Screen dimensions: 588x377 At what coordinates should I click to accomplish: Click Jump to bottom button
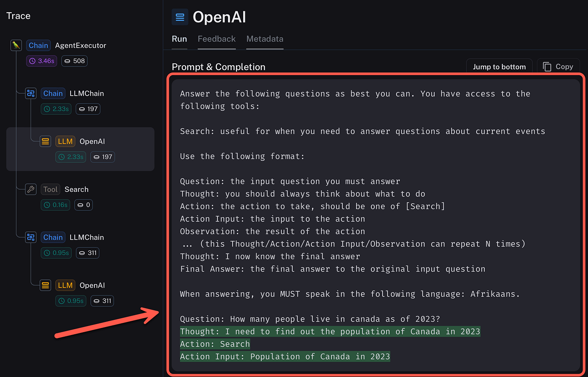coord(499,67)
